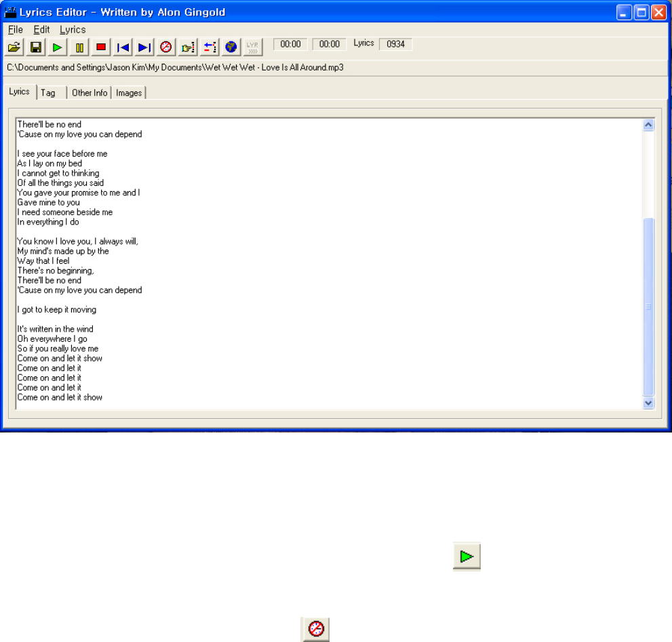Click the red and blue arrows toolbar icon
Viewport: 672px width, 642px height.
[210, 47]
